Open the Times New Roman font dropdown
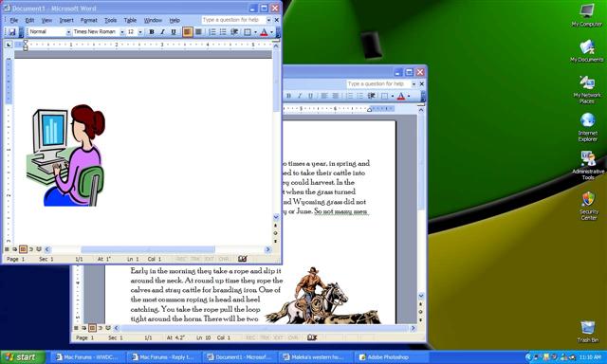607x364 pixels. [121, 32]
